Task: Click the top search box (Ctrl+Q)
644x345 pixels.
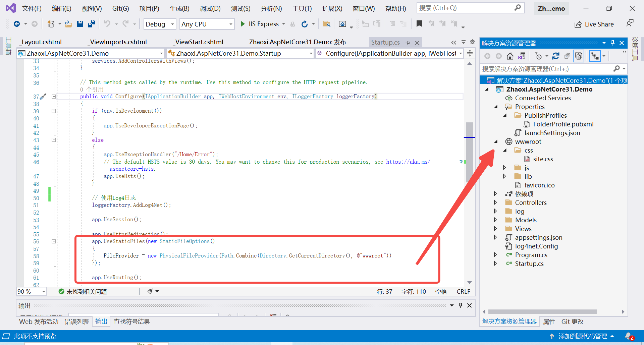Action: pos(470,8)
